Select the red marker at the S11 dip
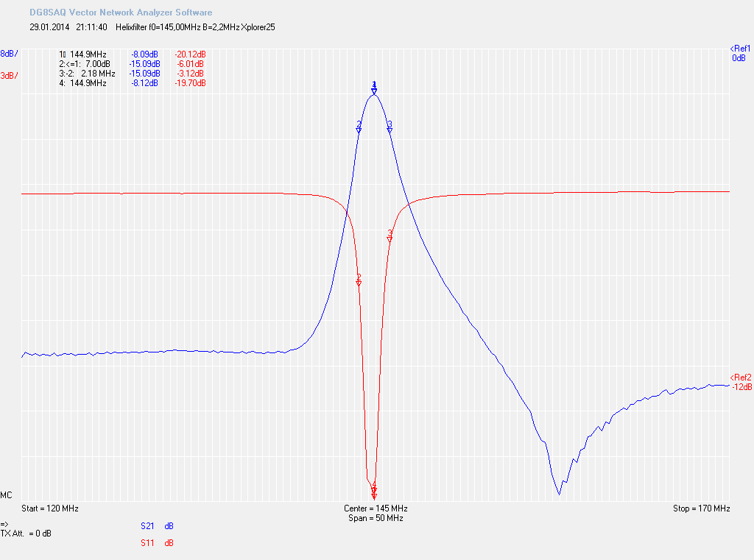754x560 pixels. coord(374,491)
